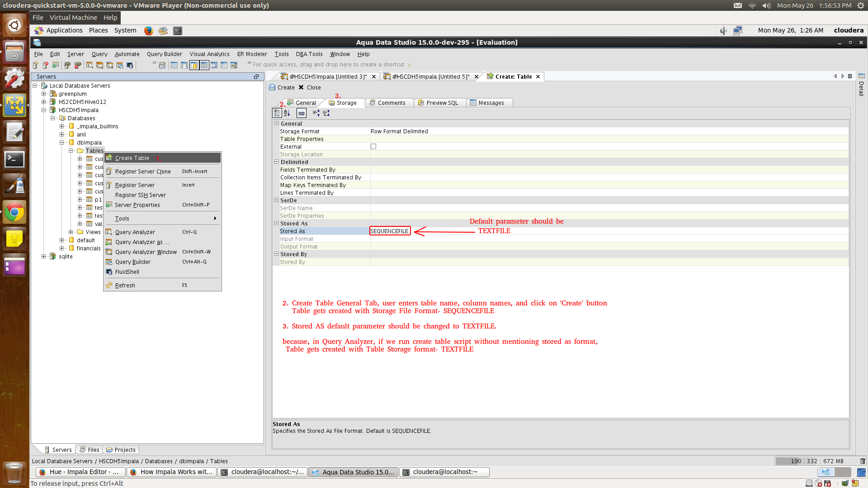
Task: Click the Stored As SEQUENCEFILE value field
Action: pyautogui.click(x=390, y=231)
